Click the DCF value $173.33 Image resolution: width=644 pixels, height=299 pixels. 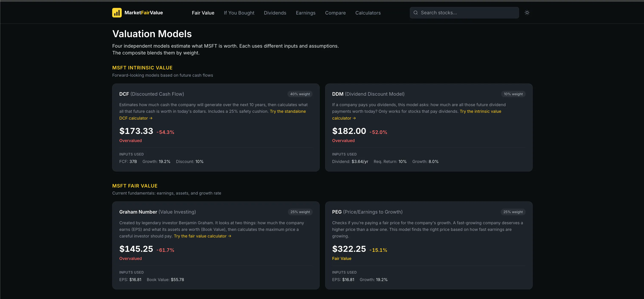tap(136, 131)
